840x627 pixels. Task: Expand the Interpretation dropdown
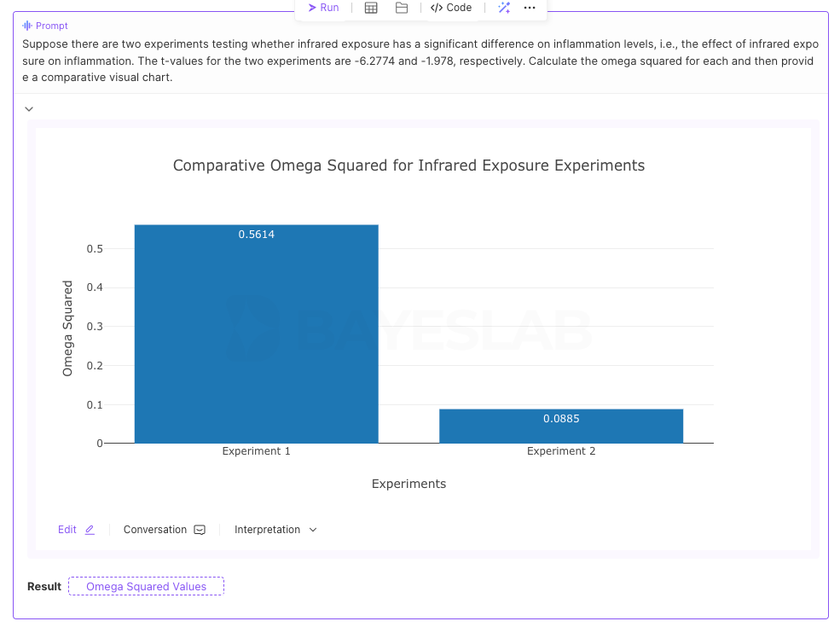(275, 529)
